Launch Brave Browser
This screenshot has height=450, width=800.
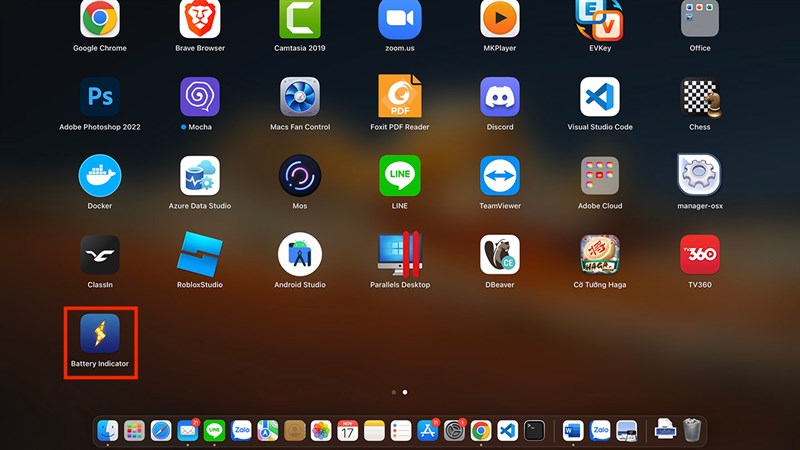pos(200,18)
